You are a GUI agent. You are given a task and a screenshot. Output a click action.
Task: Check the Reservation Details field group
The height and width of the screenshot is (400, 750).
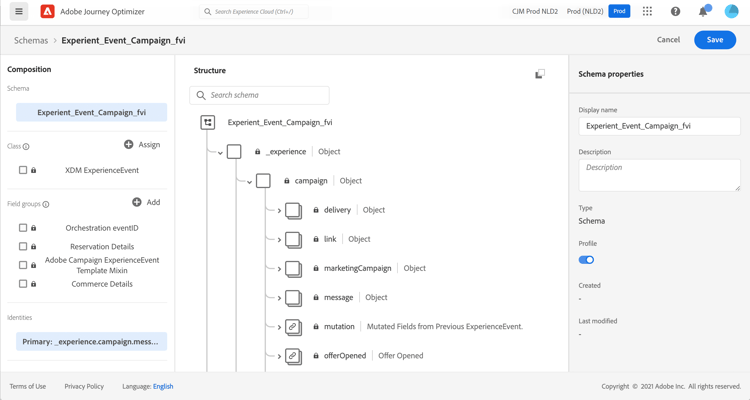[23, 246]
